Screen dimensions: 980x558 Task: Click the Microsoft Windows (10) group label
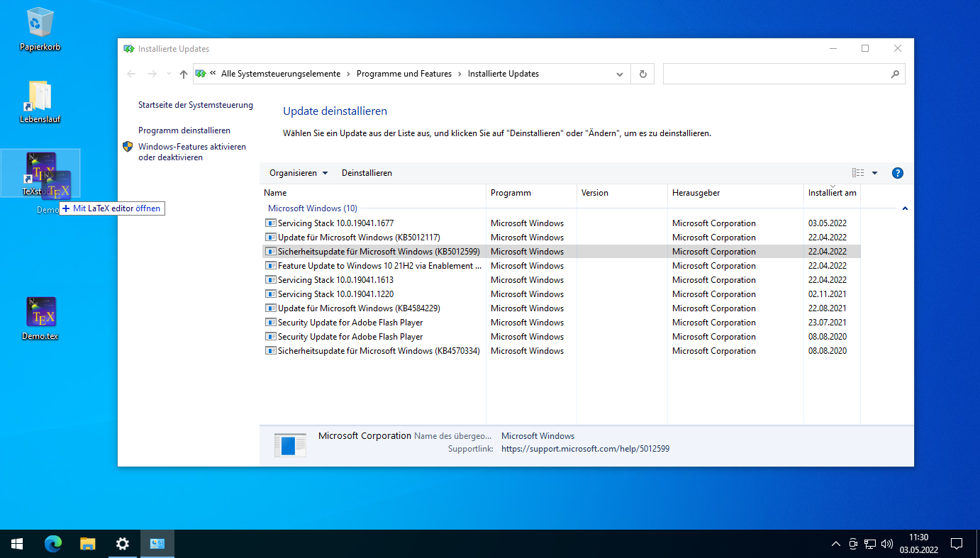pos(313,208)
